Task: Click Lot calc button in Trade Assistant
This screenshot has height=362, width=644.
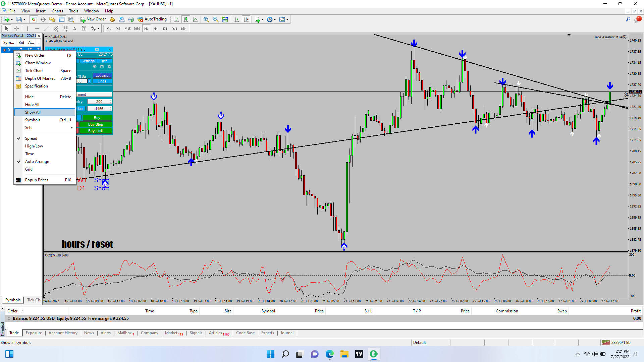Action: coord(102,75)
